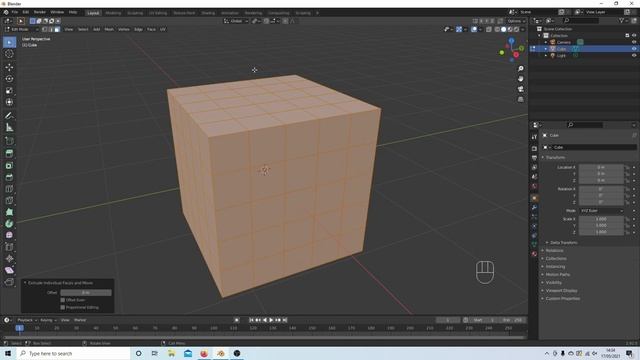Expand the Camera item in outliner
Image resolution: width=640 pixels, height=360 pixels.
[546, 42]
